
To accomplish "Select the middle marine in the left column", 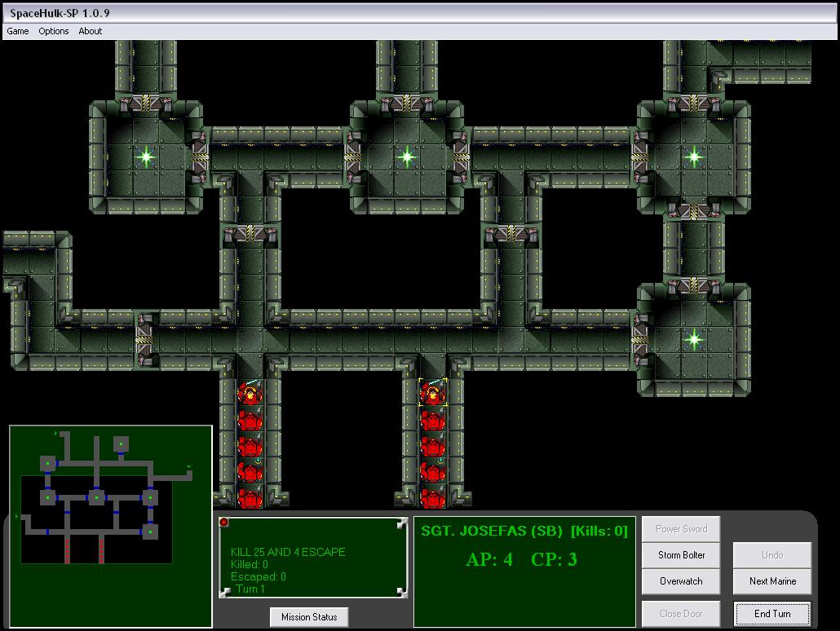I will click(x=250, y=445).
